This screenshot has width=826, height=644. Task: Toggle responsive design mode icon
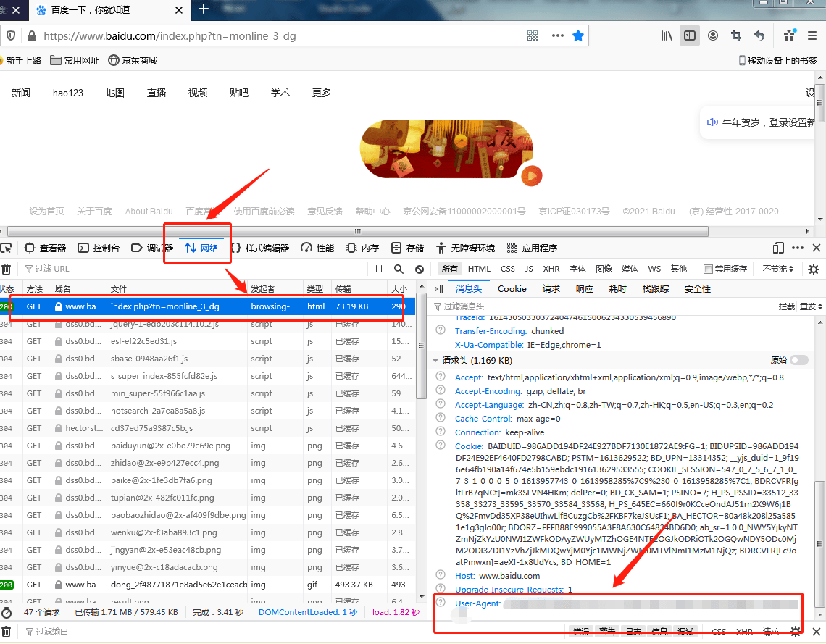[x=778, y=248]
